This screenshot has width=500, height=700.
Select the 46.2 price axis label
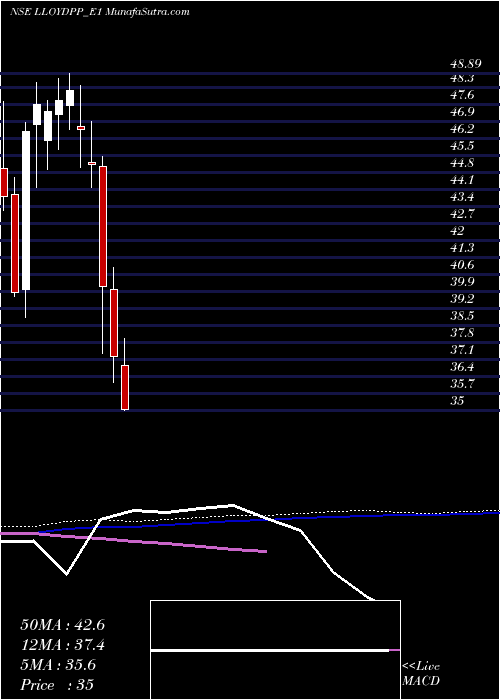(462, 129)
